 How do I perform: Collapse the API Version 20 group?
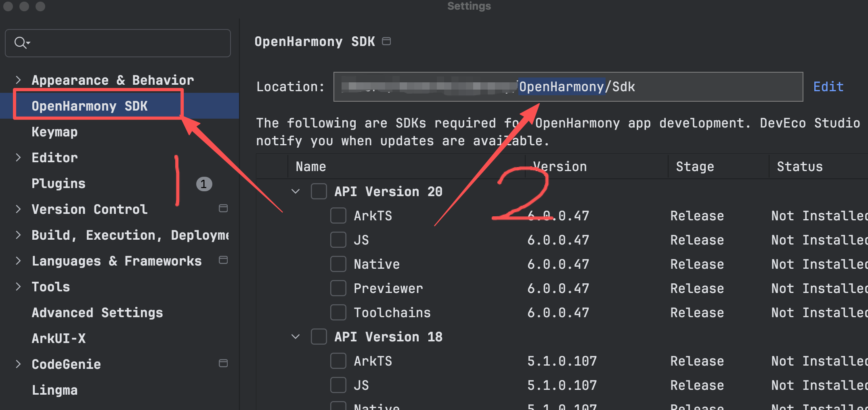click(296, 191)
